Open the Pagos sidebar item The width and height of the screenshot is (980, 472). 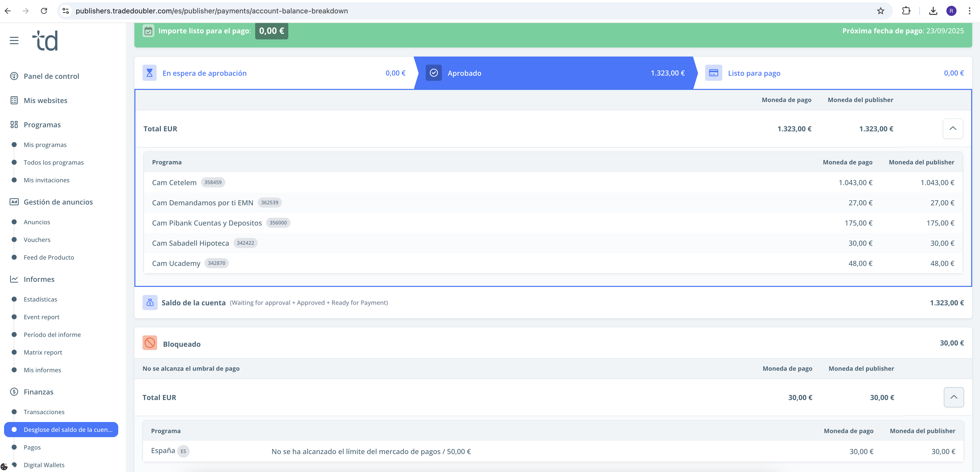[x=32, y=447]
